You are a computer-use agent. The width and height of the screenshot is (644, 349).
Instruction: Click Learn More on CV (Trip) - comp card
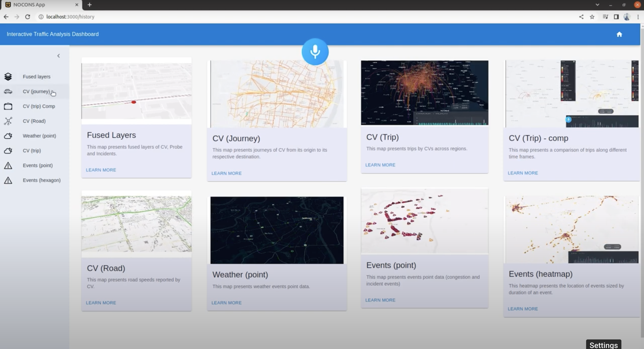point(523,173)
